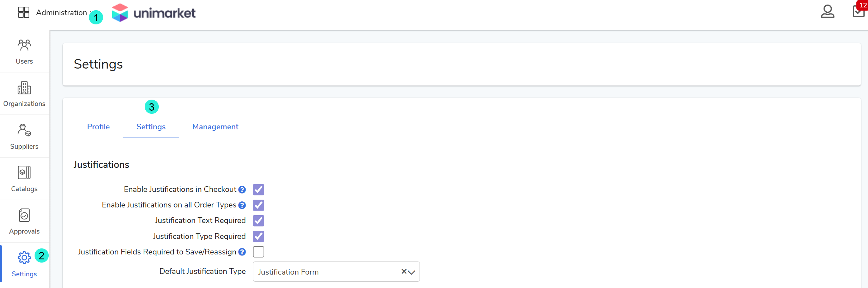This screenshot has width=868, height=288.
Task: Open the Users sidebar icon
Action: 24,45
